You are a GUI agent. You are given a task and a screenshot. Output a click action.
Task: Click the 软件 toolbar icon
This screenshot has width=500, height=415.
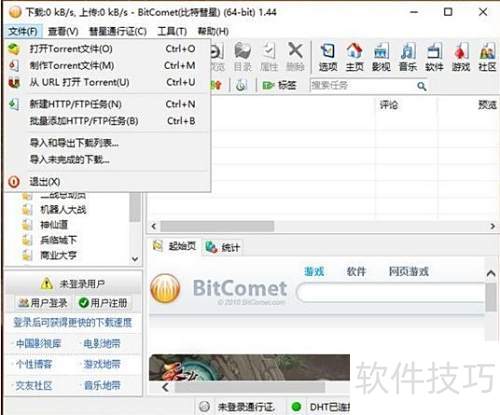(434, 57)
